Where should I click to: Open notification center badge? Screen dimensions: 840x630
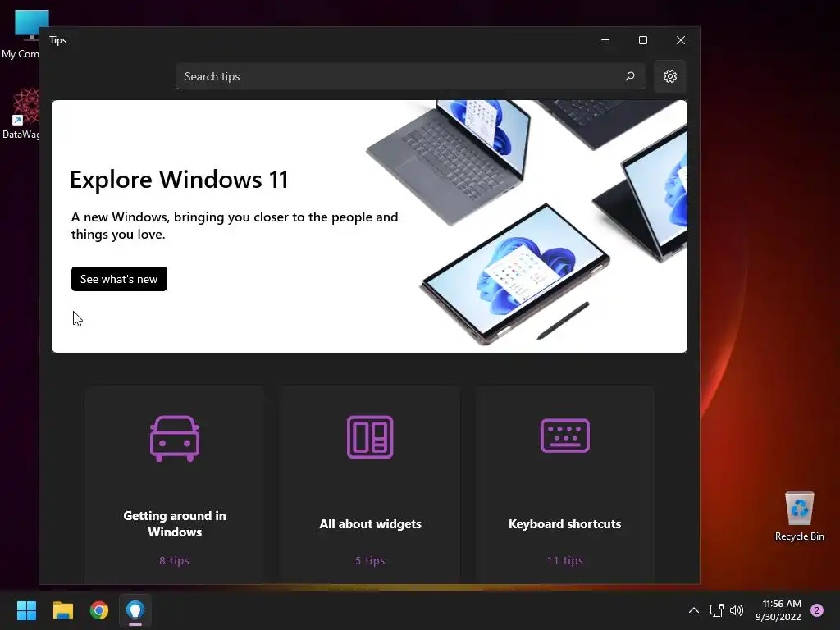[817, 610]
